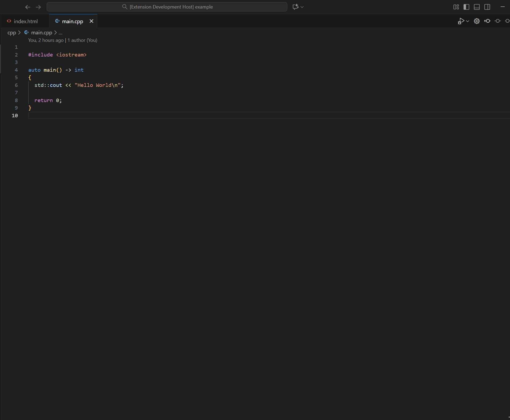Go forward with the right arrow

(x=38, y=7)
